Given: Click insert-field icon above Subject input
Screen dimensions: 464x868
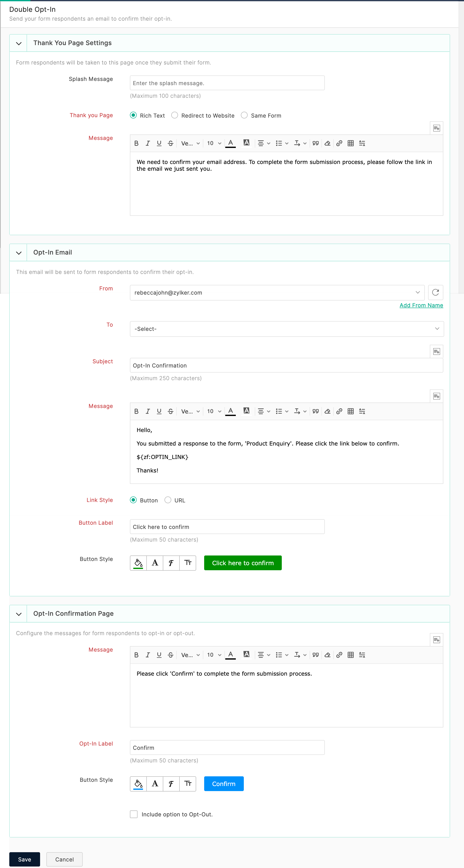Looking at the screenshot, I should pos(436,351).
